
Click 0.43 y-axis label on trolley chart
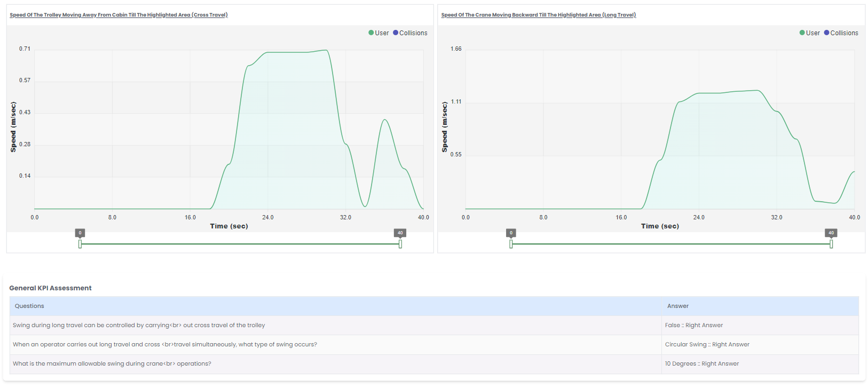pos(25,112)
